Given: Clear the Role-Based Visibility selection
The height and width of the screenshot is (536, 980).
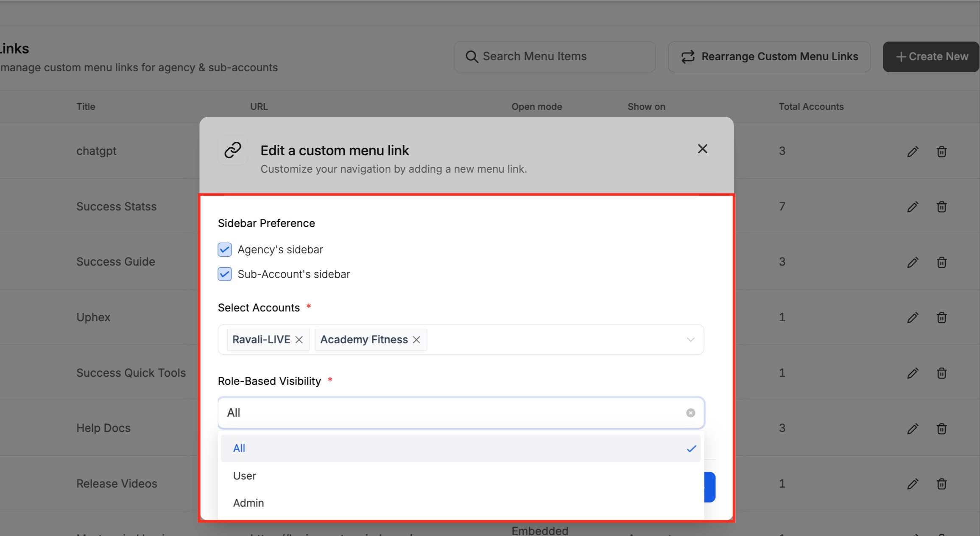Looking at the screenshot, I should tap(690, 413).
